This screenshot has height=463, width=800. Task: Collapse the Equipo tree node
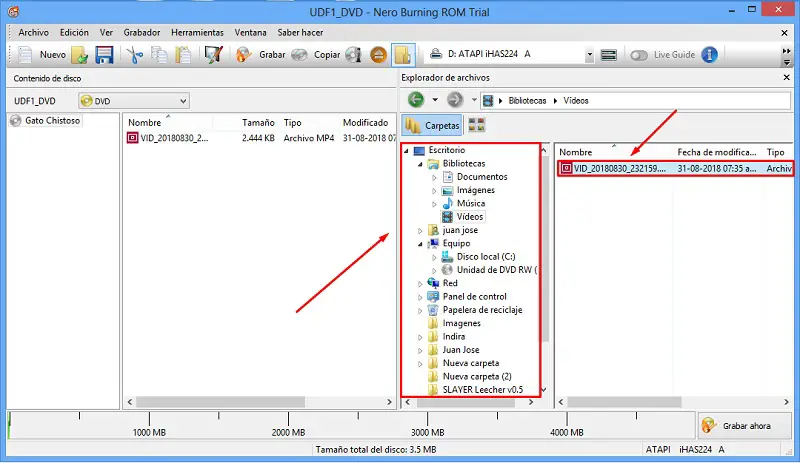(x=420, y=244)
